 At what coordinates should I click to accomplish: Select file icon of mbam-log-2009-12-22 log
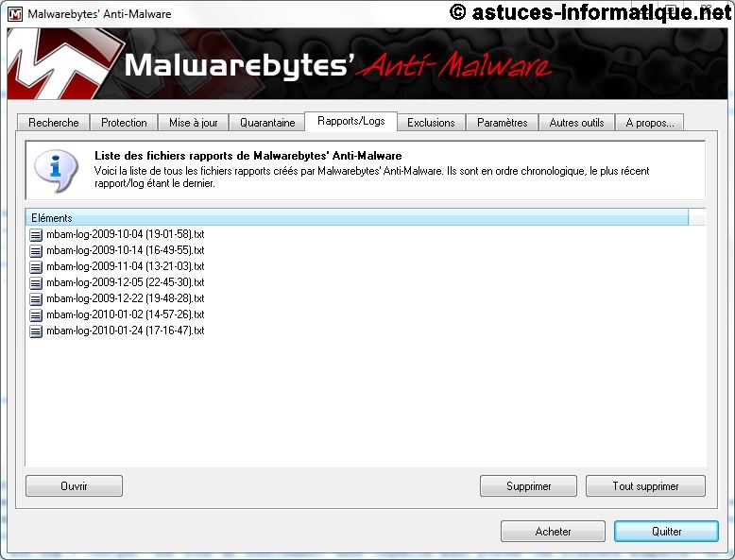click(x=36, y=299)
